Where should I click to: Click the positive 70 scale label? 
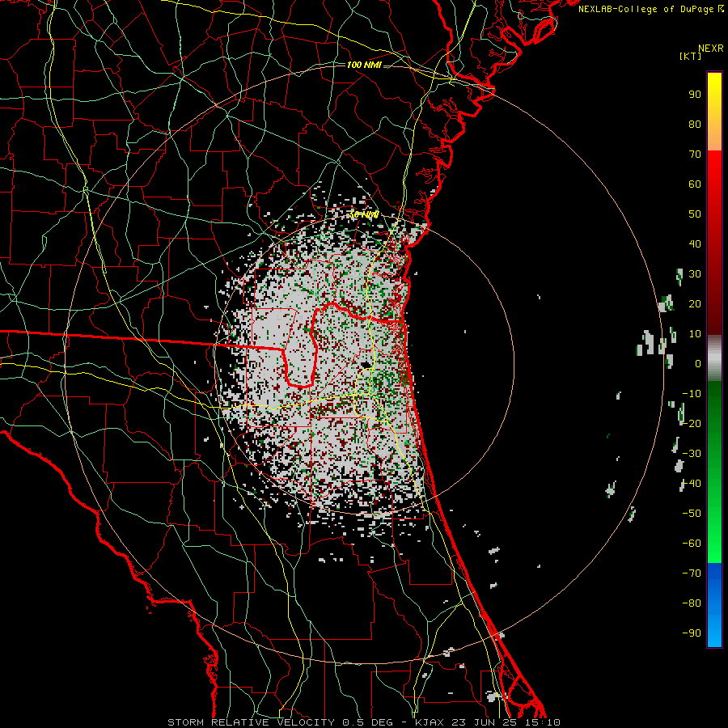695,154
